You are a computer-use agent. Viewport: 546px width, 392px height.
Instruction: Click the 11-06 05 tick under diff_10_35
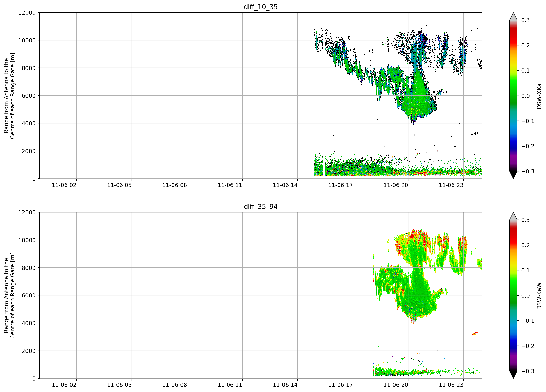click(120, 185)
